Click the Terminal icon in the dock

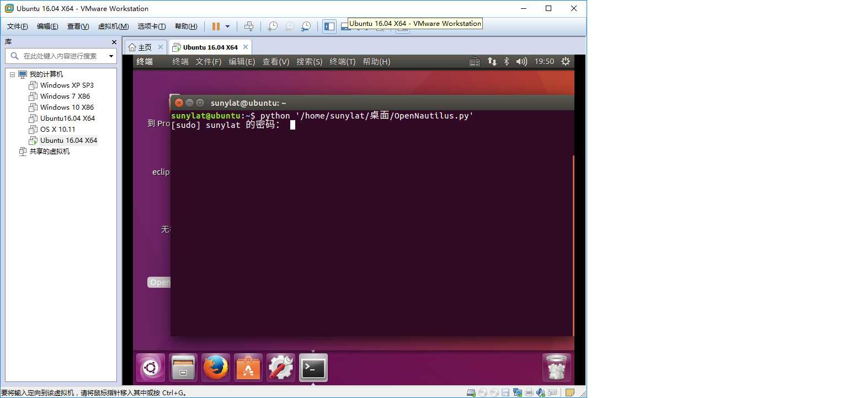(x=313, y=368)
